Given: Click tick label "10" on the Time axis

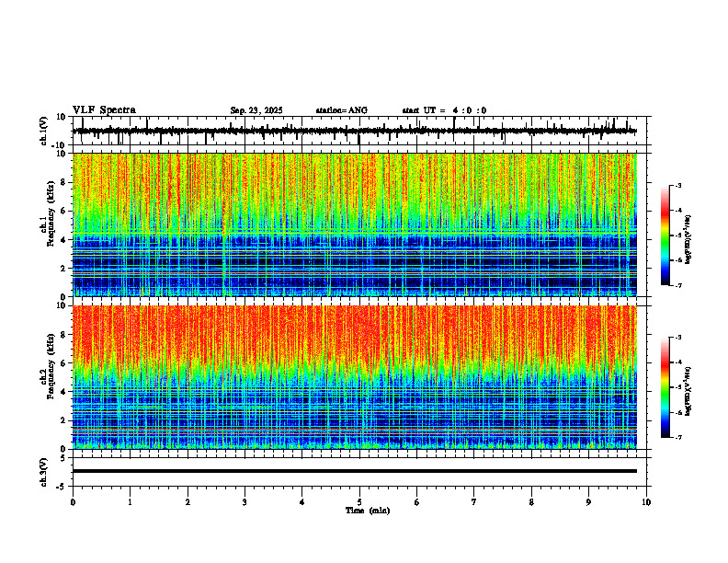Looking at the screenshot, I should tap(646, 502).
